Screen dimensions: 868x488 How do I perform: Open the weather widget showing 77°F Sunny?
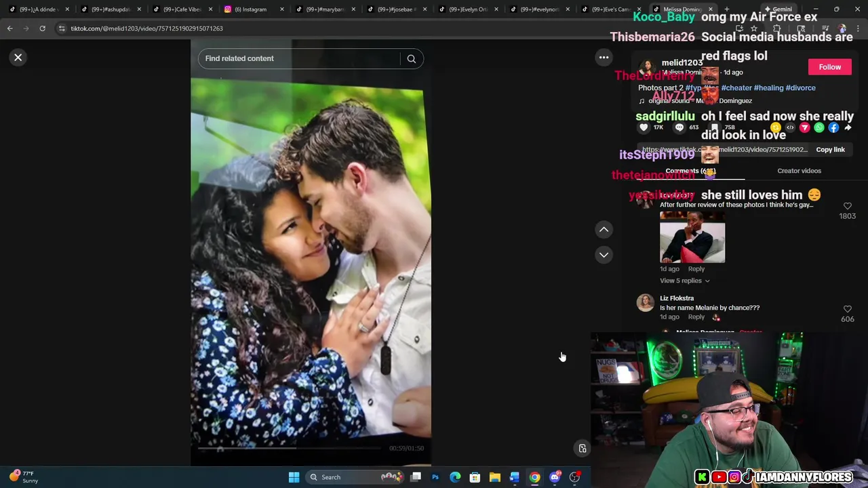[x=24, y=477]
